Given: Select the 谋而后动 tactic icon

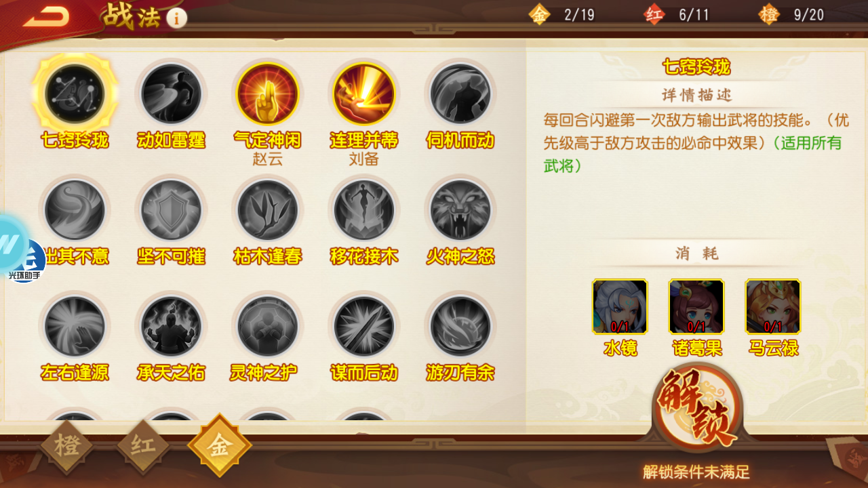Looking at the screenshot, I should (363, 327).
